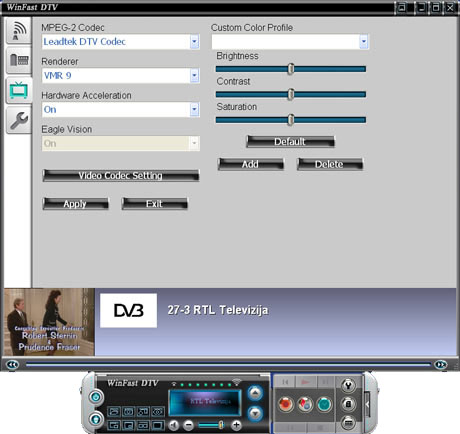Click the full screen icon in lower row
460x434 pixels.
[x=158, y=425]
